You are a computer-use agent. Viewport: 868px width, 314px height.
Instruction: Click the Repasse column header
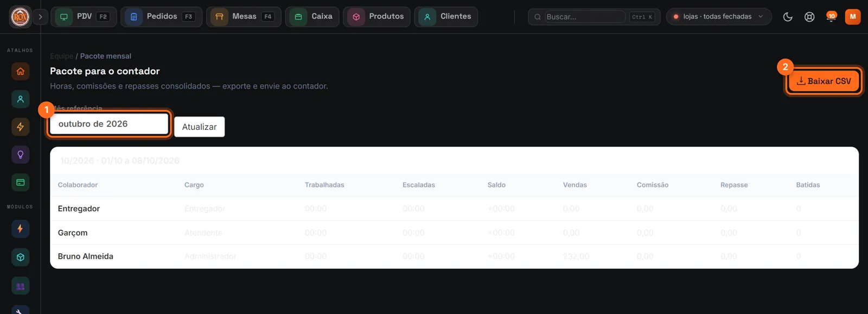(x=734, y=185)
